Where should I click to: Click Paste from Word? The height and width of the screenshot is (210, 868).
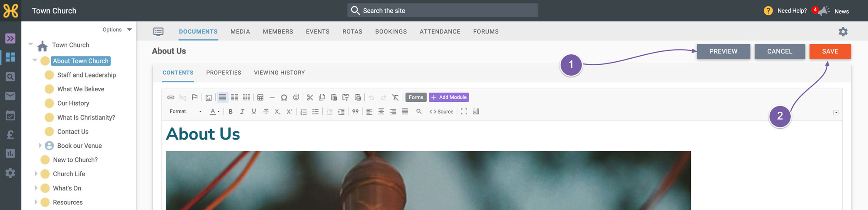358,97
